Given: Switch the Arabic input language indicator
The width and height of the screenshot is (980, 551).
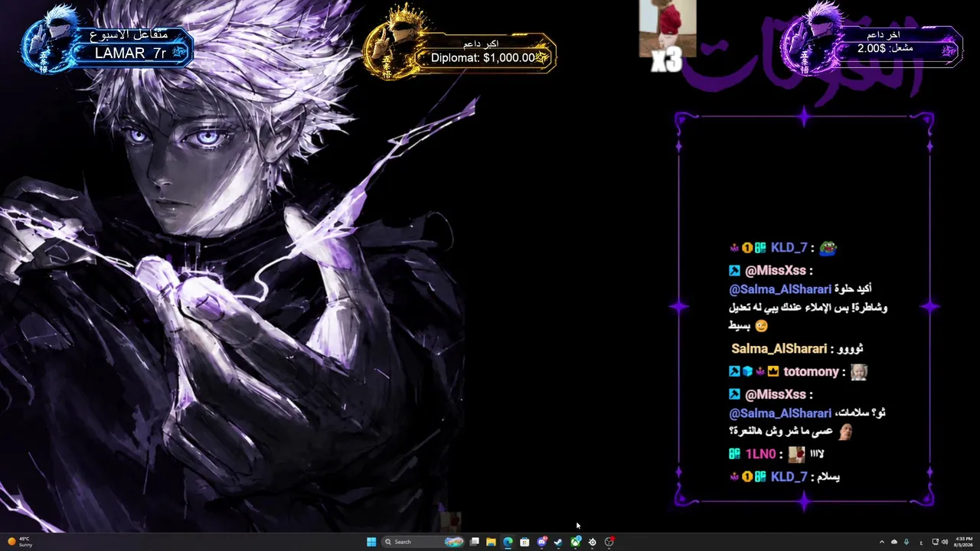Looking at the screenshot, I should pos(921,542).
